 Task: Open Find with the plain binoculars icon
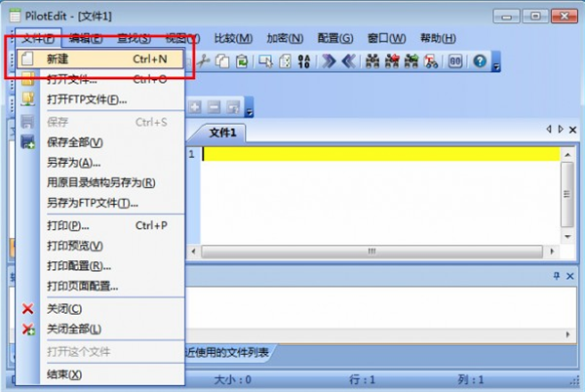click(372, 60)
